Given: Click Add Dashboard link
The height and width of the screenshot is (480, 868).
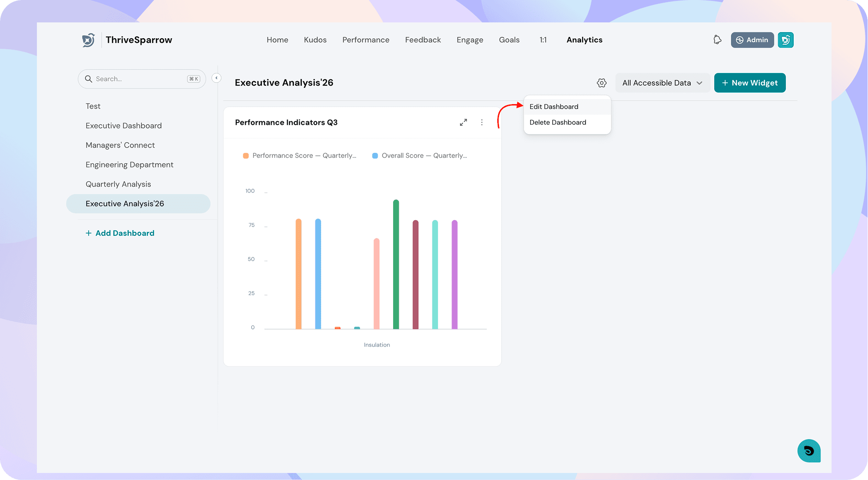Looking at the screenshot, I should click(120, 233).
